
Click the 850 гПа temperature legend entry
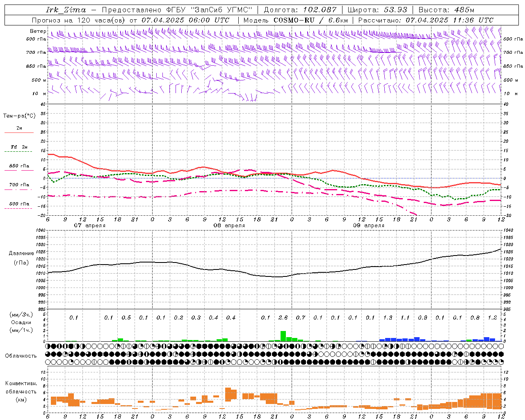click(x=19, y=166)
